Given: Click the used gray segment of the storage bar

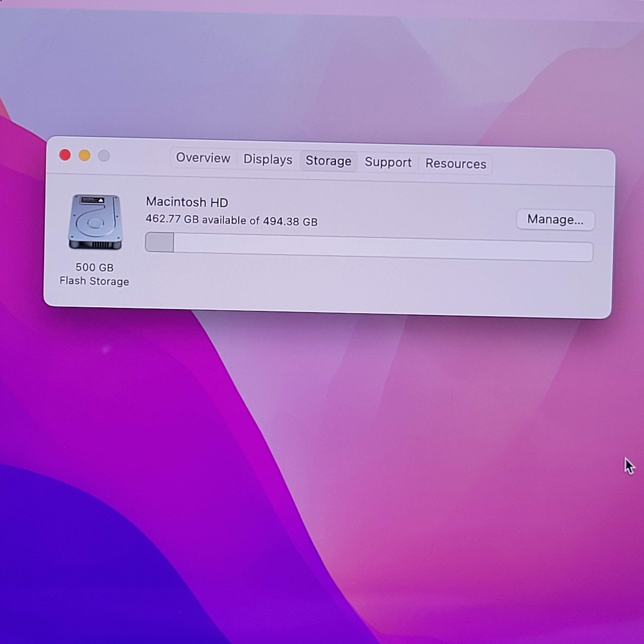Looking at the screenshot, I should [160, 242].
